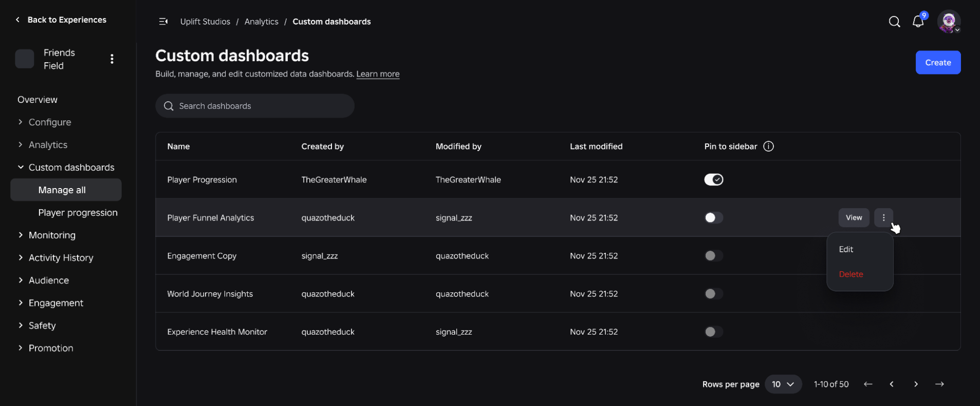Click Analytics breadcrumb

261,22
